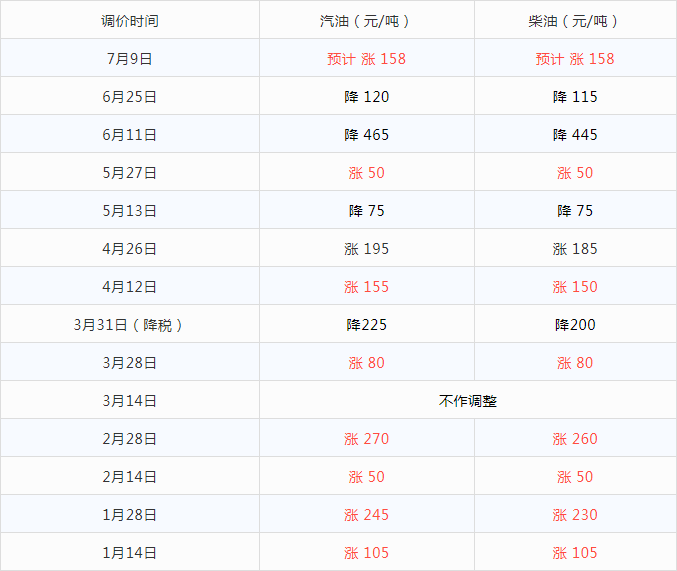
Task: Click the 涨 245 gasoline cell
Action: 366,515
